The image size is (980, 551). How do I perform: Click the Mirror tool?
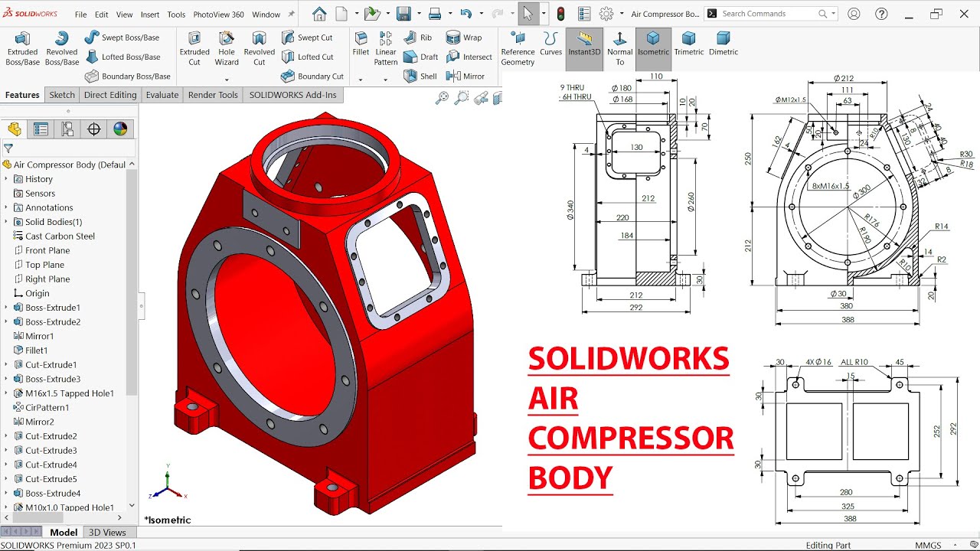pyautogui.click(x=465, y=77)
